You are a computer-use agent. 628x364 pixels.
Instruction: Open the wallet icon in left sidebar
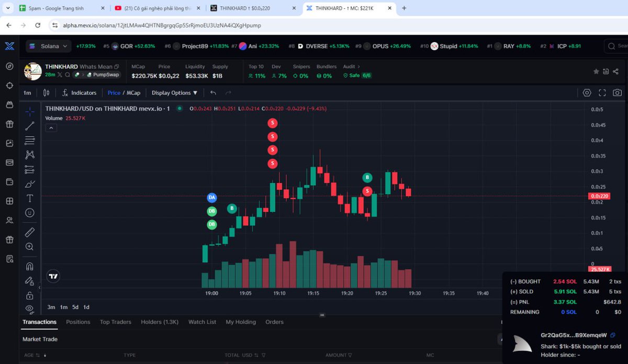tap(9, 181)
